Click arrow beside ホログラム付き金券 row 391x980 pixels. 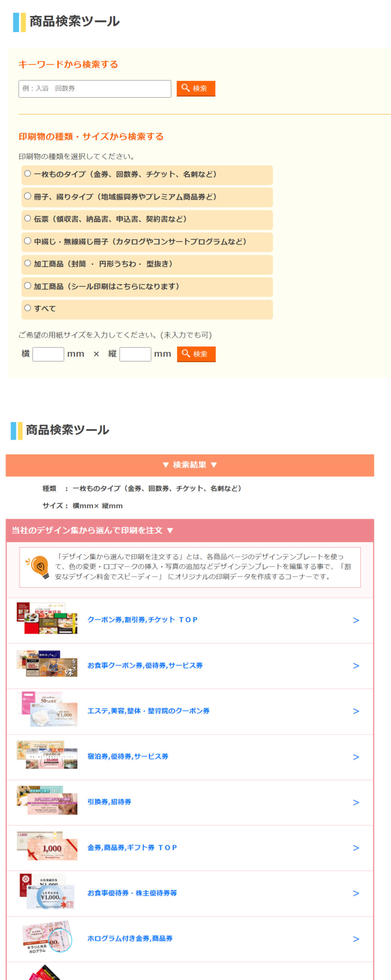coord(356,939)
